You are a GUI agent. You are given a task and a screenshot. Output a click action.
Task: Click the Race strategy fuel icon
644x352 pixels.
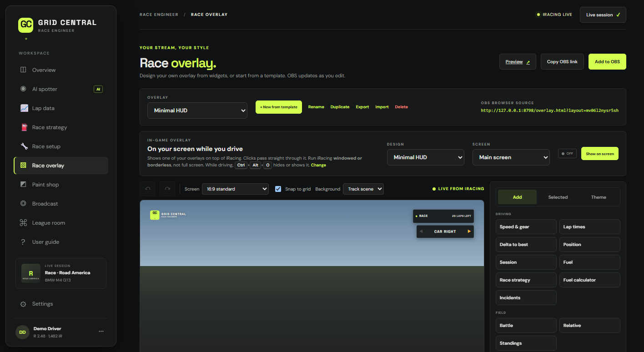(24, 127)
